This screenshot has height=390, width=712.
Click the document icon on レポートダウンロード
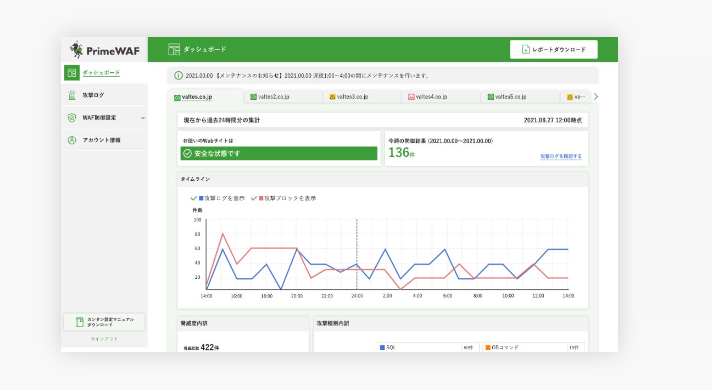point(526,49)
